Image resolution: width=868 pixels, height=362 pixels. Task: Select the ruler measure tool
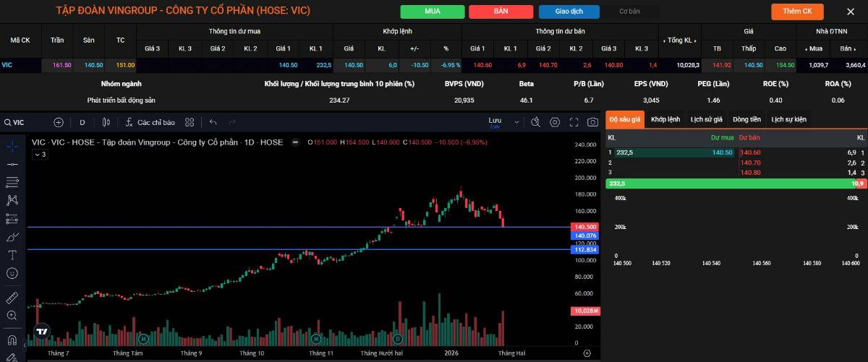click(x=12, y=297)
